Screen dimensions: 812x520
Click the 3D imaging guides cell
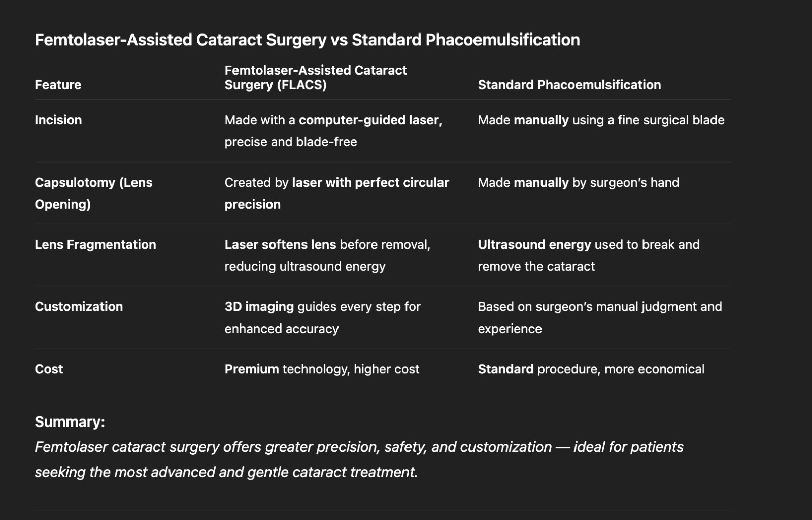click(322, 317)
